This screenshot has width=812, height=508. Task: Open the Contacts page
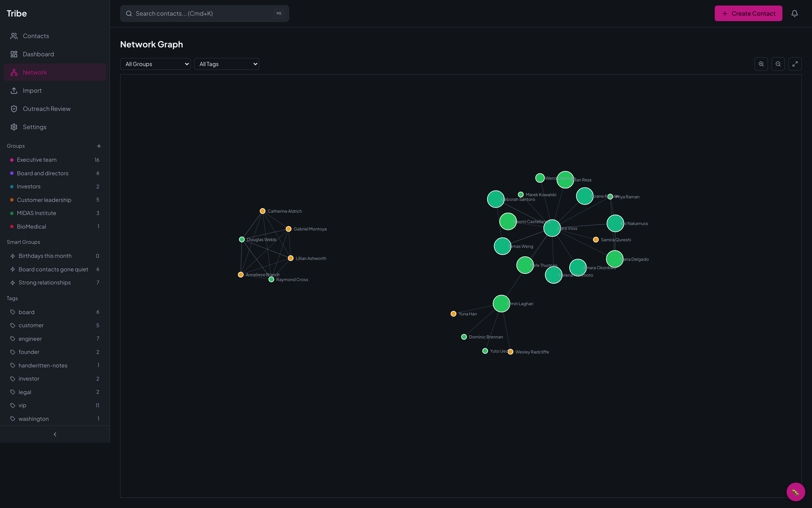pos(55,36)
